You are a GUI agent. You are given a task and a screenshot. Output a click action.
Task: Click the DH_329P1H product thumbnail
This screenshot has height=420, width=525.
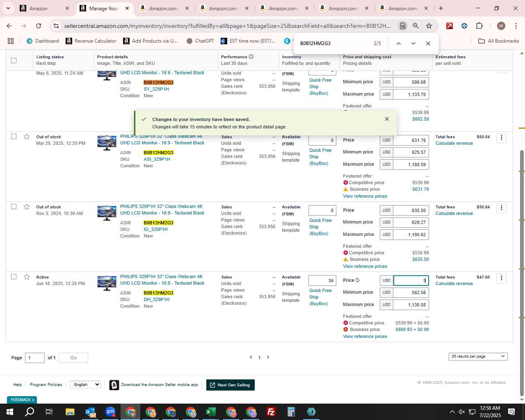pyautogui.click(x=107, y=283)
